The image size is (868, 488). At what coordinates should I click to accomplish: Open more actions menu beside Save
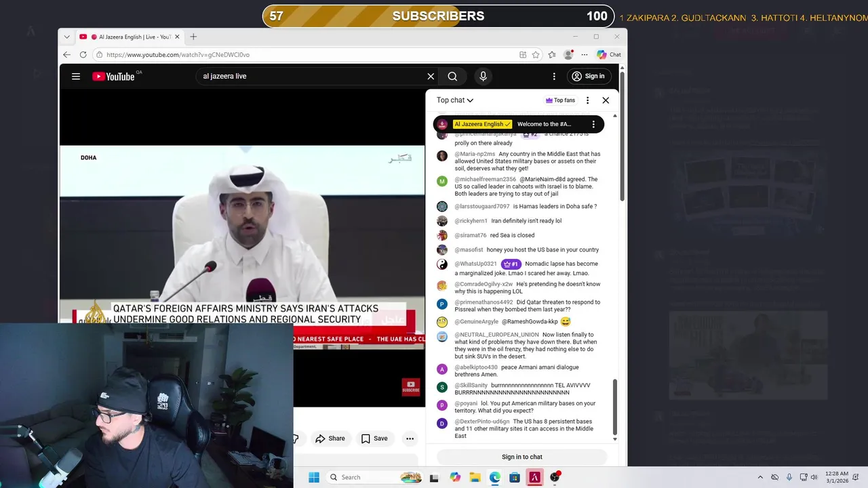pyautogui.click(x=410, y=439)
